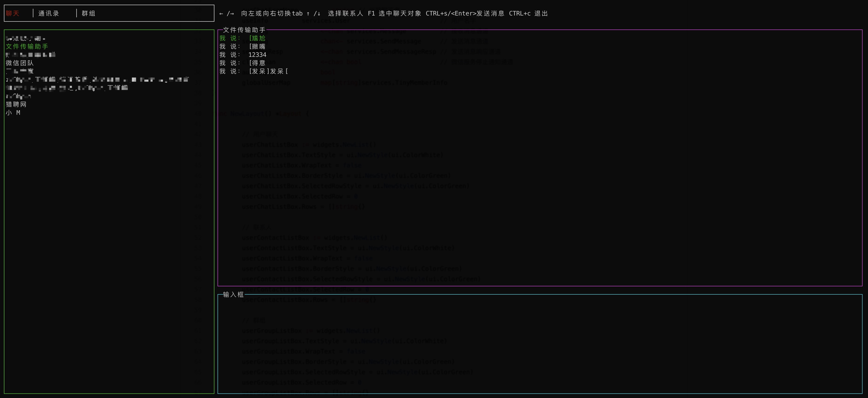Click the 文件传输助手 chat panel title
The height and width of the screenshot is (398, 868).
pos(244,30)
